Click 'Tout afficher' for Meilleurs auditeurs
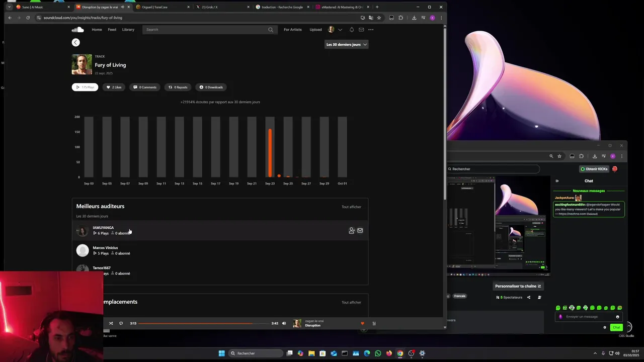This screenshot has width=644, height=362. point(351,207)
